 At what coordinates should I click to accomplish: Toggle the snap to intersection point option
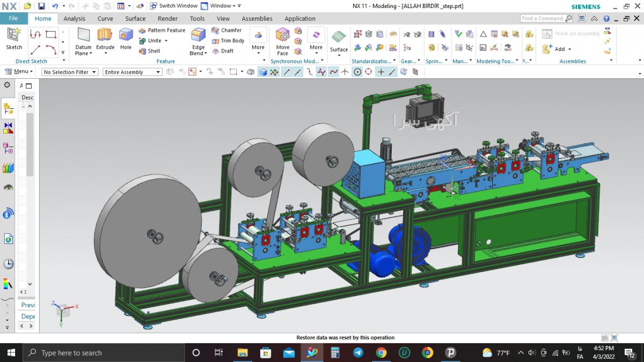(x=345, y=72)
